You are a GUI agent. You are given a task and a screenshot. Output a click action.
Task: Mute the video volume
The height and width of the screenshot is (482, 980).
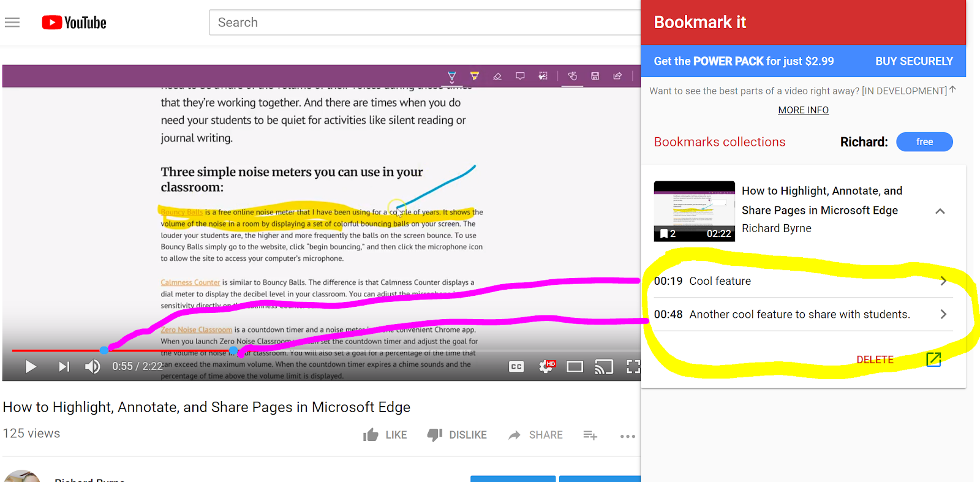click(x=92, y=366)
